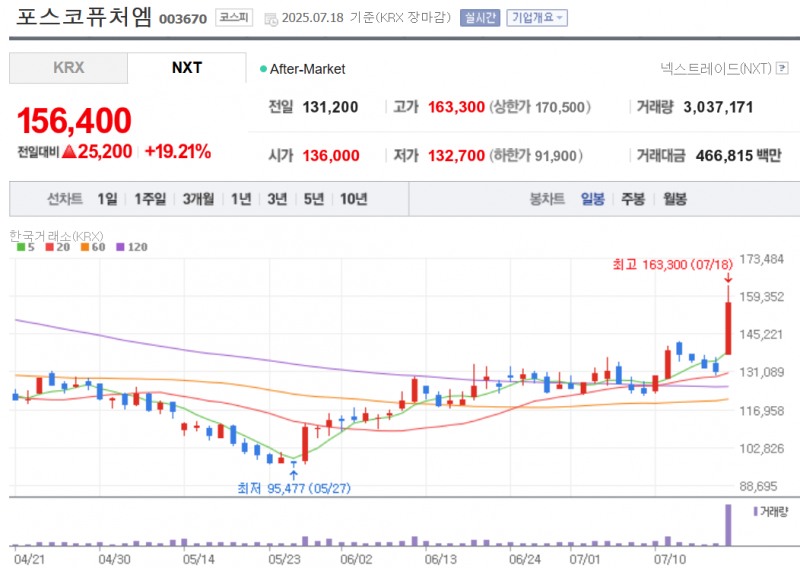This screenshot has width=800, height=568.
Task: Click the large 07/18 volume bar
Action: pyautogui.click(x=728, y=525)
